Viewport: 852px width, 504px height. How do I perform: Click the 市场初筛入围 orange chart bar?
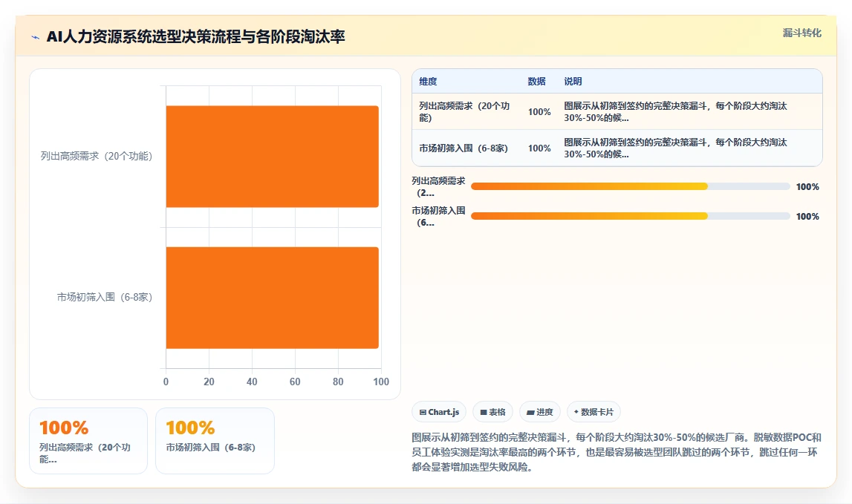[272, 298]
